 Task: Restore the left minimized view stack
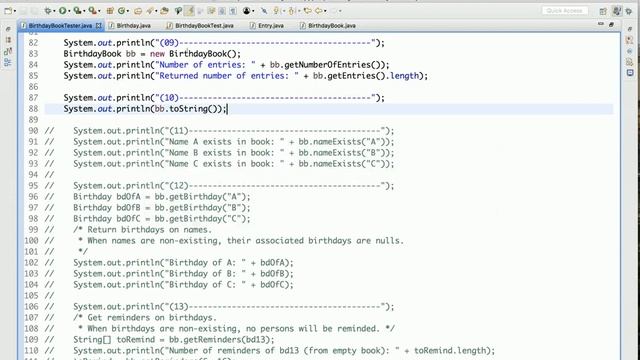tap(8, 29)
